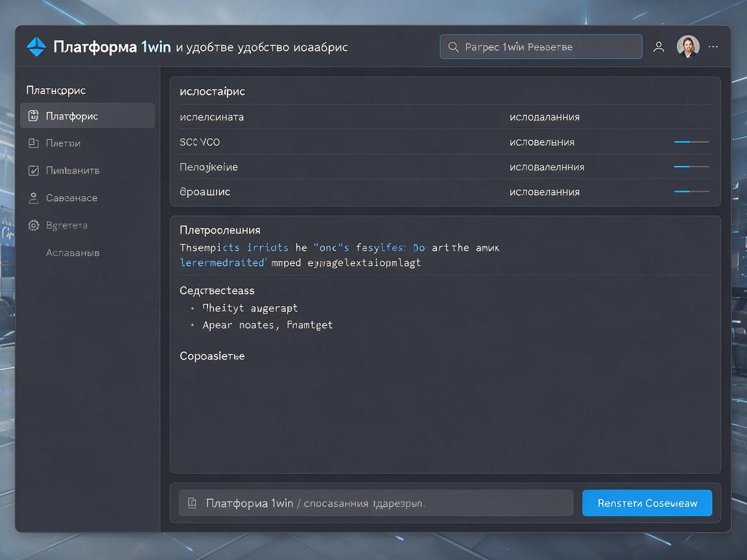The image size is (747, 560).
Task: Adjust the progress slider in ероашиис row
Action: click(x=692, y=191)
